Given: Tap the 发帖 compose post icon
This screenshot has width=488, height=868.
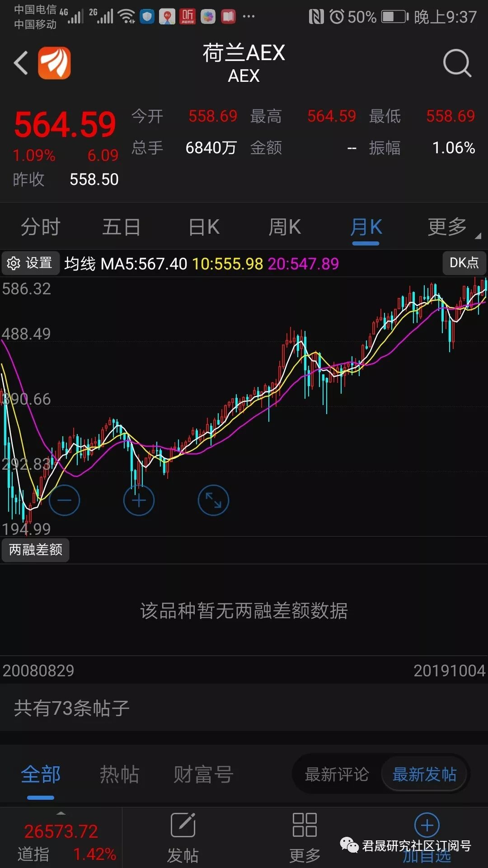Looking at the screenshot, I should (183, 825).
